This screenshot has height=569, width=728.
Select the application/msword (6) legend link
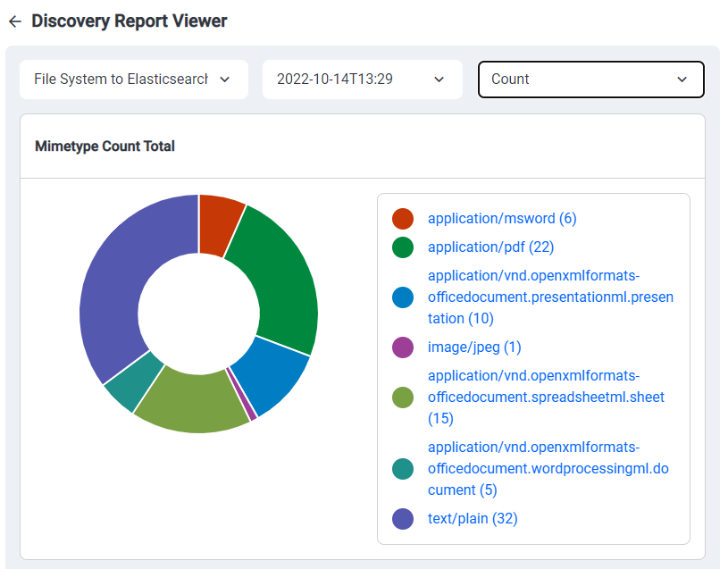[x=502, y=219]
